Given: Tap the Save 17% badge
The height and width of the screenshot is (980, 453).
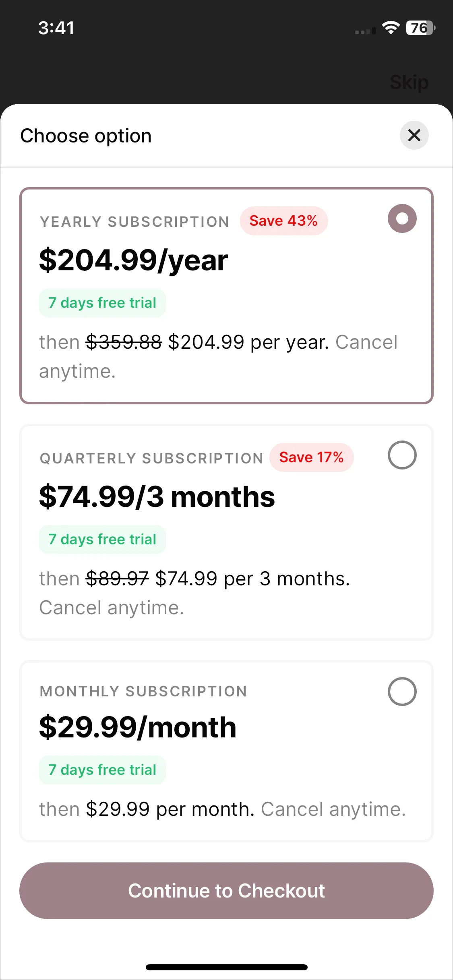Looking at the screenshot, I should point(311,457).
